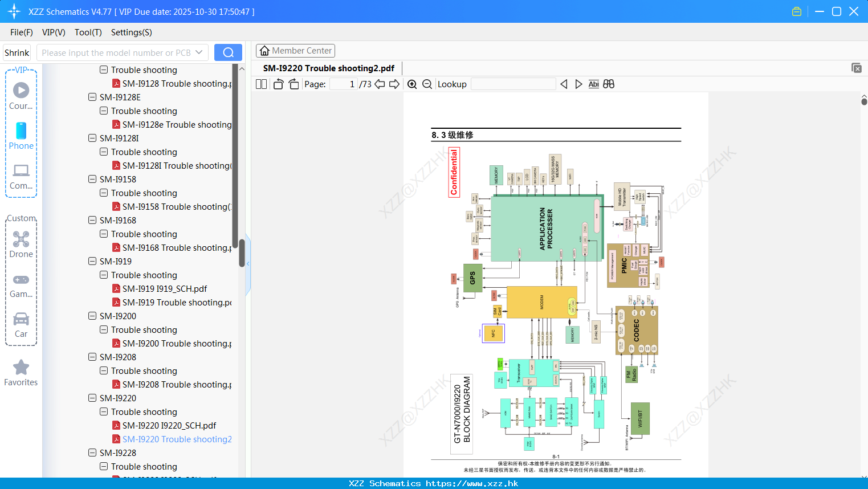Collapse the SM-I9128E node
Image resolution: width=868 pixels, height=489 pixels.
click(x=92, y=97)
